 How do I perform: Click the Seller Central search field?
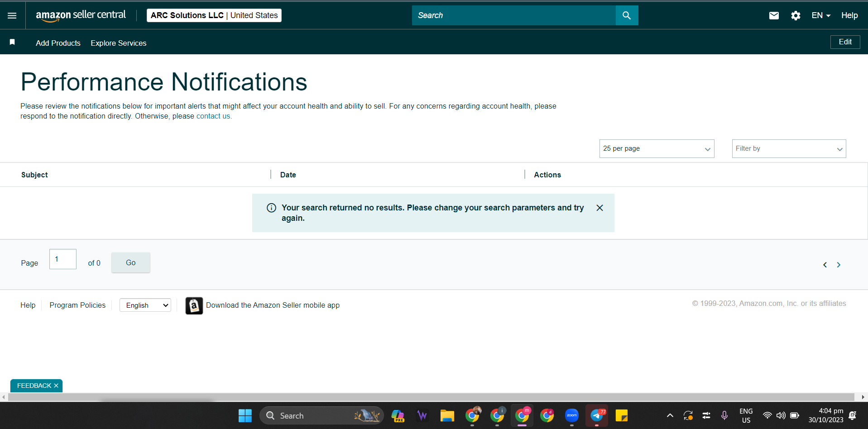[x=514, y=15]
